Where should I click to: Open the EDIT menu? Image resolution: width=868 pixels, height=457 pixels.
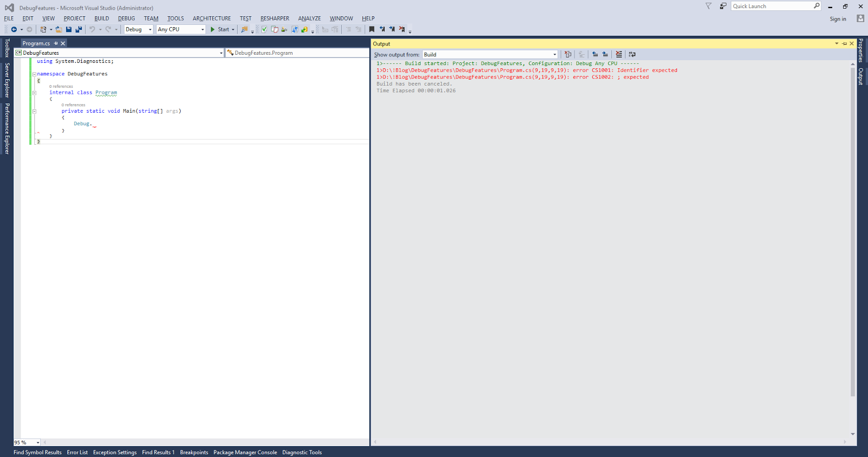28,18
